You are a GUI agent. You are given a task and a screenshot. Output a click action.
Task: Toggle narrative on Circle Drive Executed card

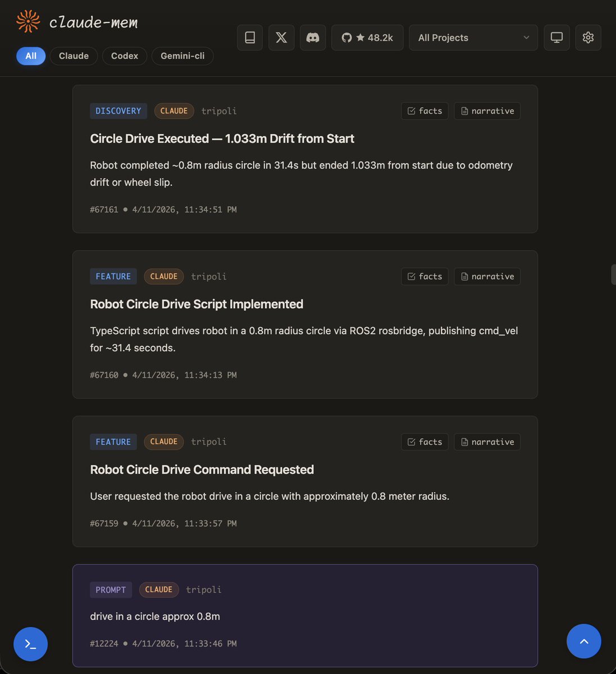(487, 111)
